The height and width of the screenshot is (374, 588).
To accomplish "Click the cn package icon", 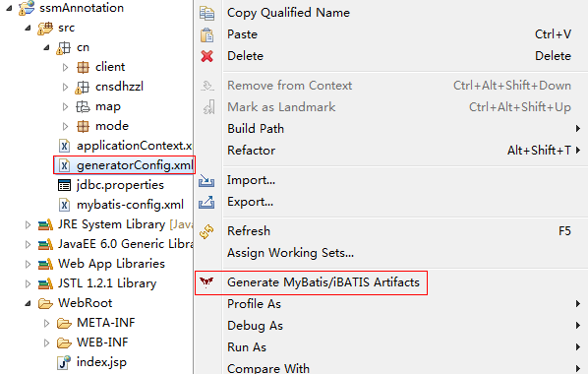I will pyautogui.click(x=63, y=48).
